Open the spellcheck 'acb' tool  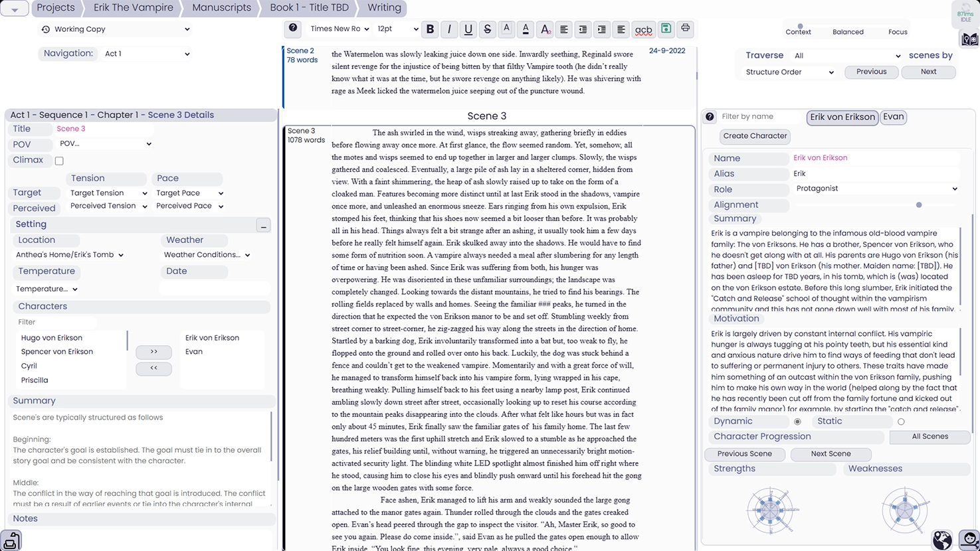point(643,30)
